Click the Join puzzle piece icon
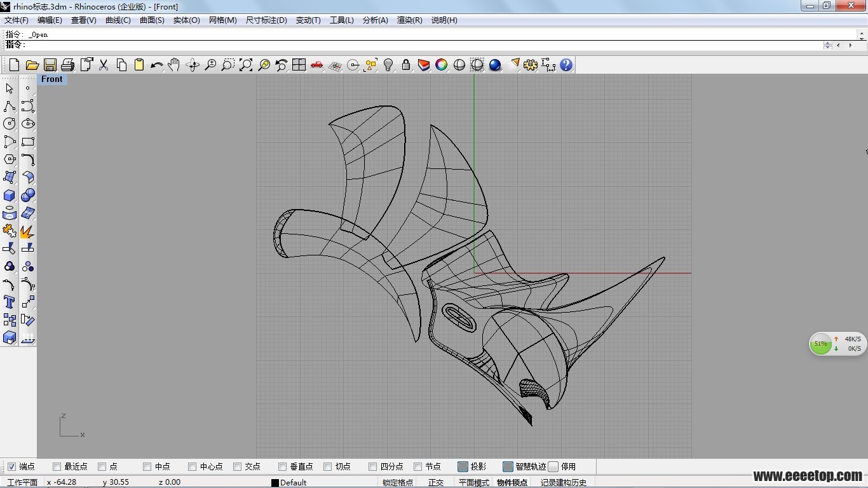 (10, 231)
